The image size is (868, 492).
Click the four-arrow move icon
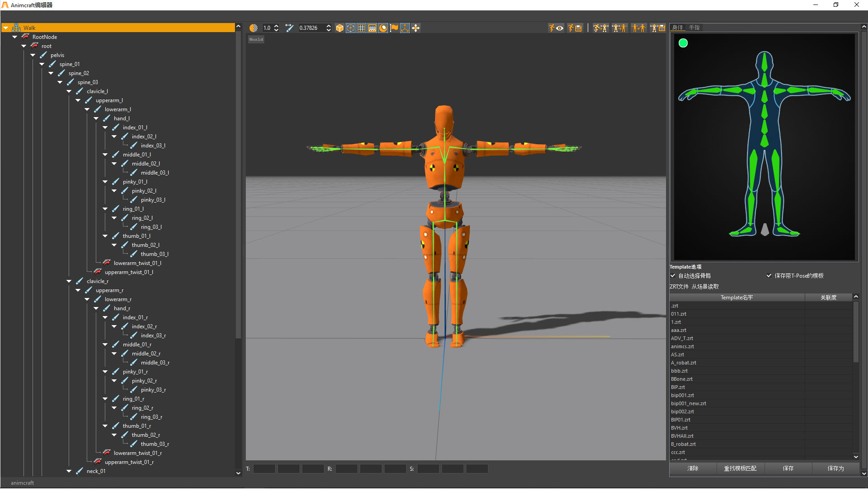tap(416, 28)
